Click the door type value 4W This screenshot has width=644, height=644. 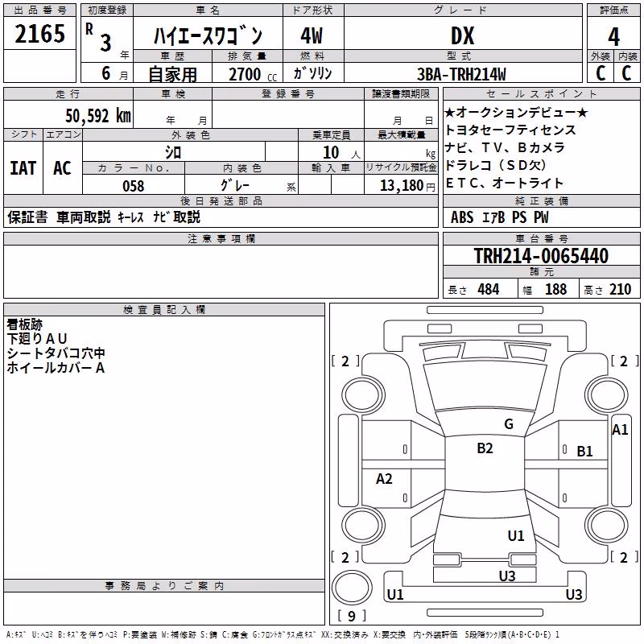click(x=312, y=35)
